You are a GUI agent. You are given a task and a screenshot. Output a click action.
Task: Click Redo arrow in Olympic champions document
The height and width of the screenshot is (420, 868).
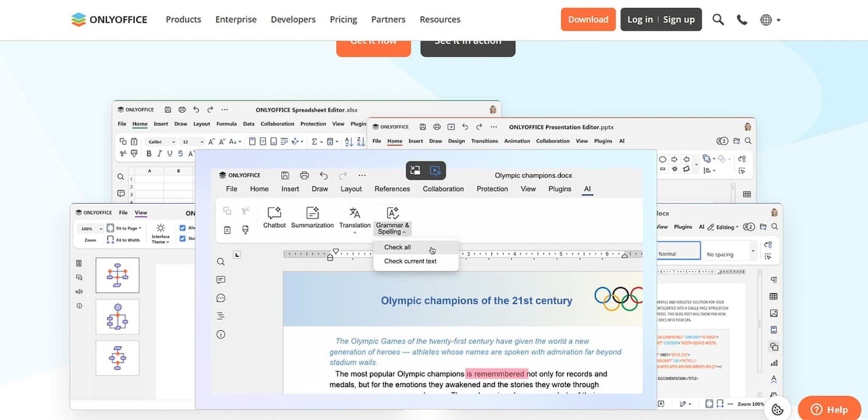(343, 175)
